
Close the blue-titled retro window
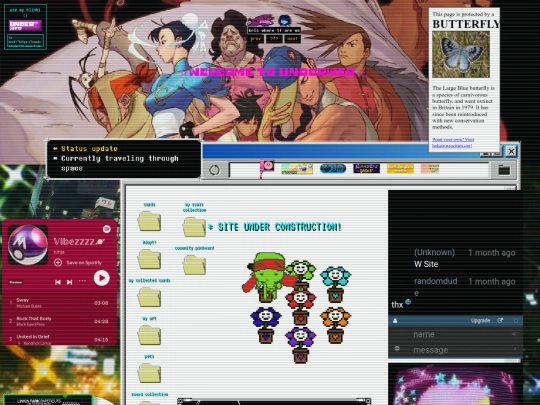[x=511, y=151]
